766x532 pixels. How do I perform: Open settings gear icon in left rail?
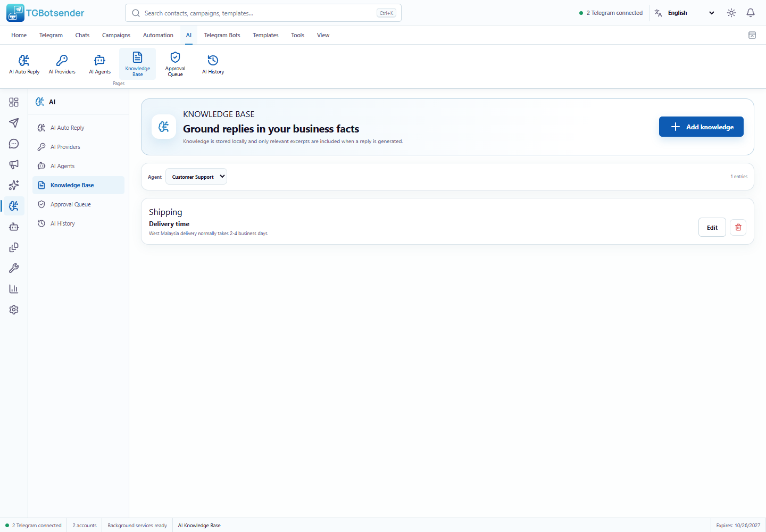click(x=14, y=310)
